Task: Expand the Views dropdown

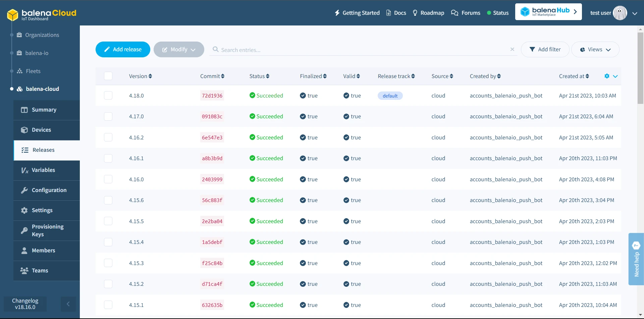Action: tap(595, 50)
